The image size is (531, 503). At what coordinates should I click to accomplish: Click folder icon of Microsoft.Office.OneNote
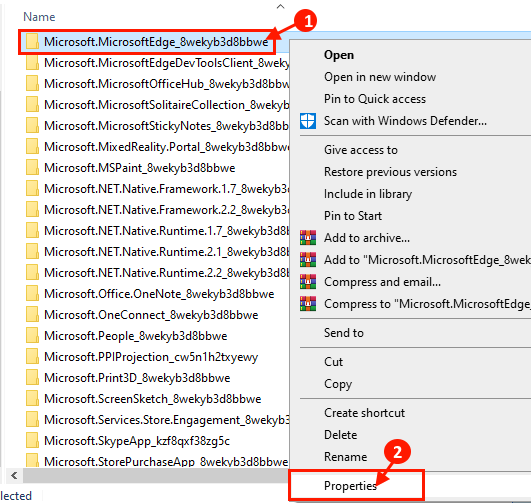coord(33,294)
